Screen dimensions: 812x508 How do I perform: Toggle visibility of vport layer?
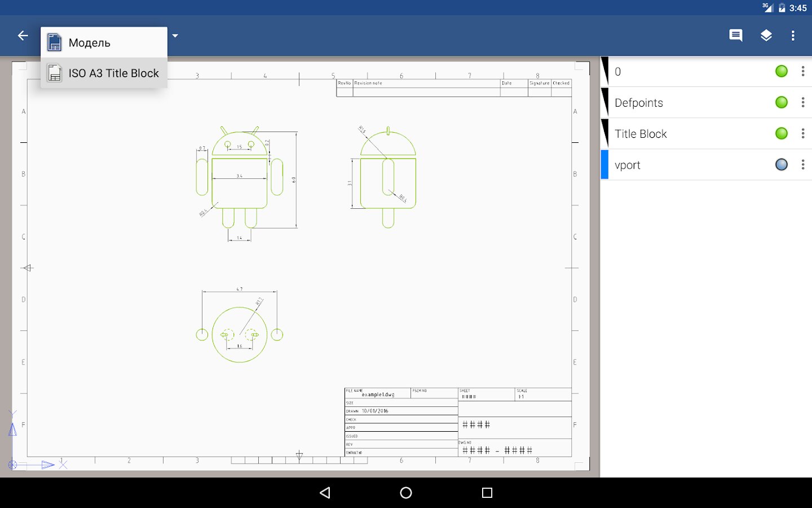pyautogui.click(x=781, y=164)
